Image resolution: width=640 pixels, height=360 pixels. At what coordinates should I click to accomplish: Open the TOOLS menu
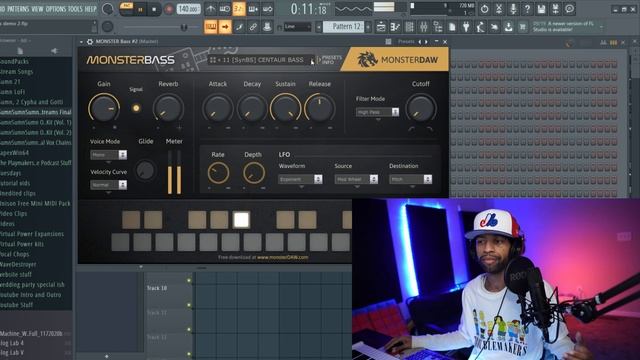click(x=75, y=9)
